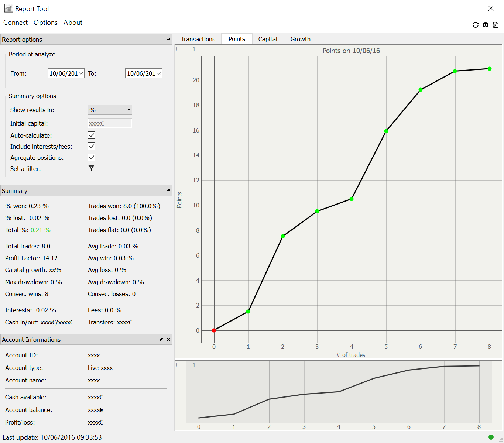Close the Account Informations panel
Screen dimensions: 504x443
[168, 340]
